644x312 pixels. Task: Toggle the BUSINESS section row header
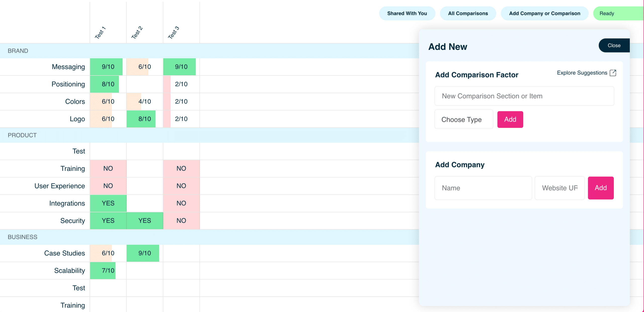(23, 237)
